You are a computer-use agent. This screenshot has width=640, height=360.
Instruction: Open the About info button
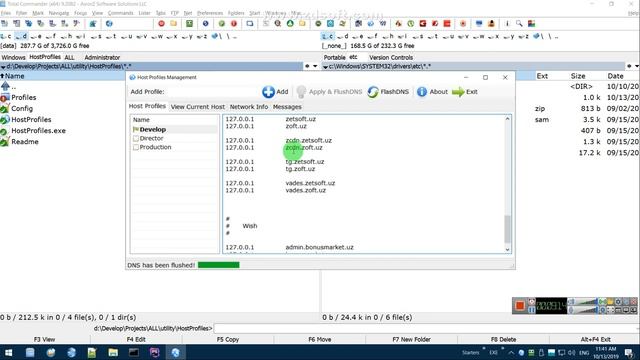pos(432,92)
